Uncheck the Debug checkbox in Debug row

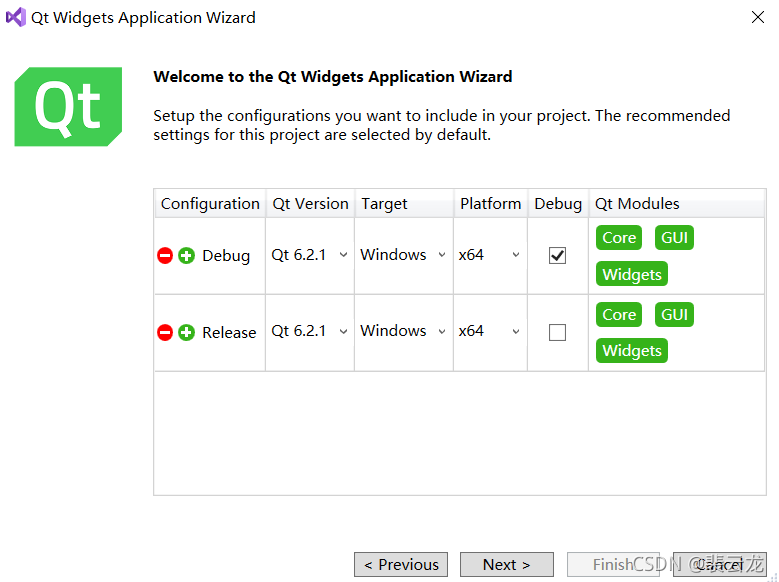pyautogui.click(x=557, y=255)
